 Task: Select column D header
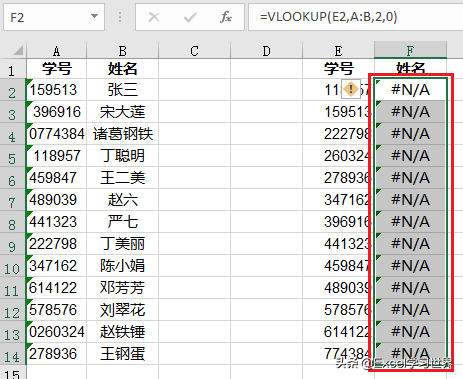click(266, 51)
